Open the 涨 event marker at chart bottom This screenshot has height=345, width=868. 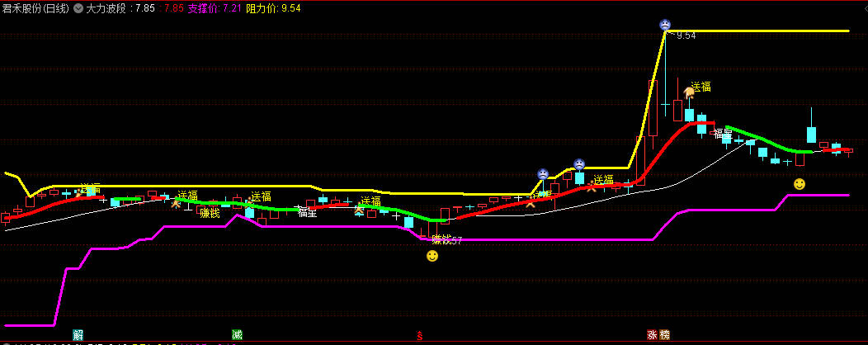[x=652, y=334]
